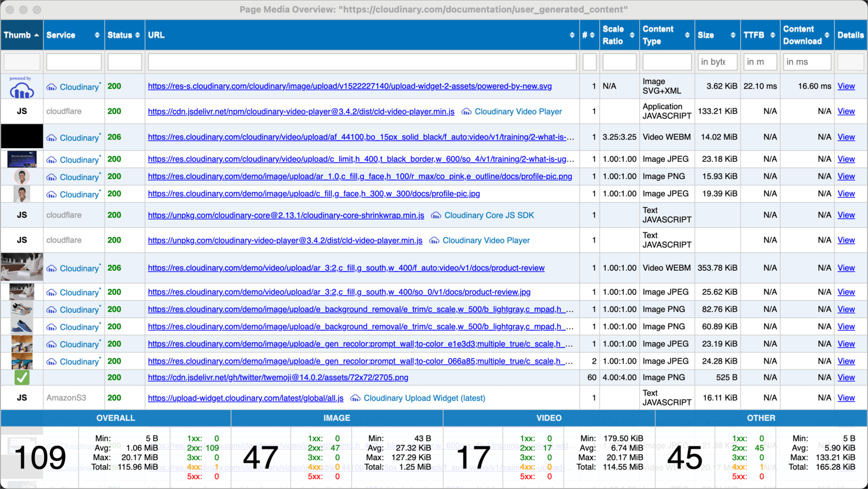Open the powered-by-new.svg URL link
Screen dimensions: 868x489
[349, 86]
